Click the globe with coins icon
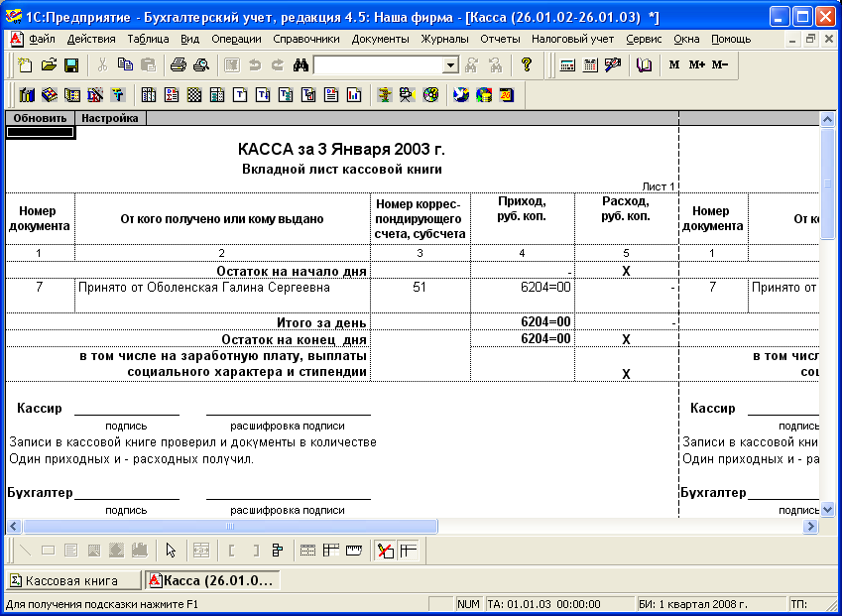This screenshot has width=842, height=616. tap(484, 95)
